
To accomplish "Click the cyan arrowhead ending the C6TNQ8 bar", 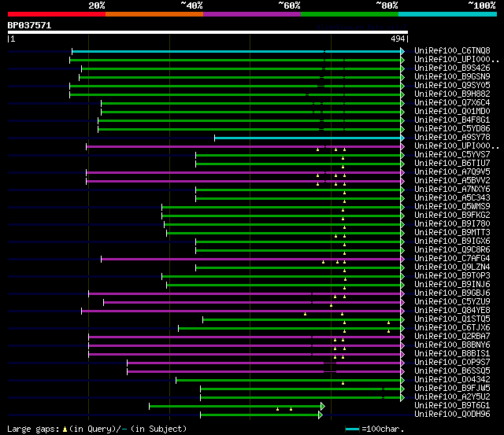I will tap(402, 51).
